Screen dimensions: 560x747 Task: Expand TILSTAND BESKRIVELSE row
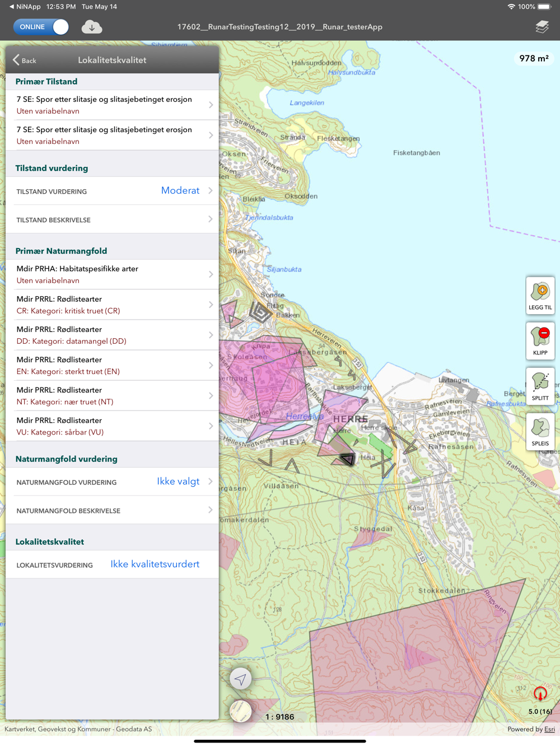point(112,220)
